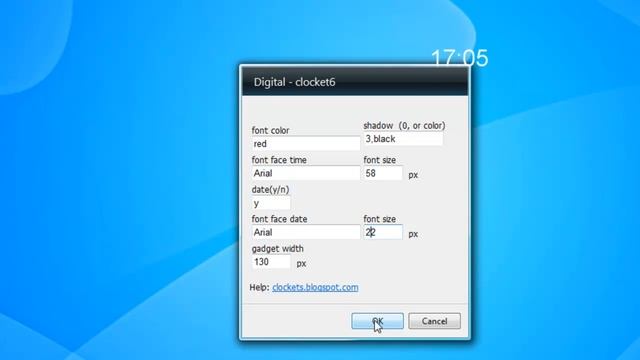The height and width of the screenshot is (360, 640).
Task: Click the 'font face date' label
Action: tap(279, 219)
